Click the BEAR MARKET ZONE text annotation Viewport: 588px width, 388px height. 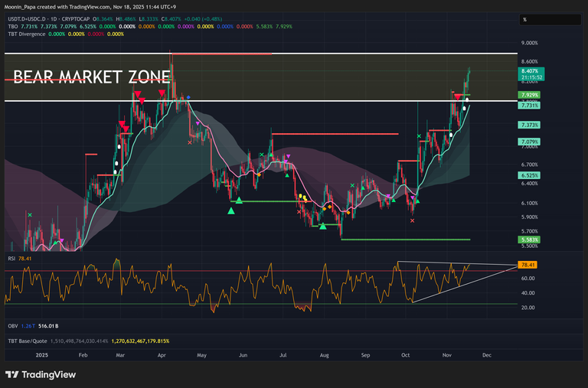(x=80, y=77)
